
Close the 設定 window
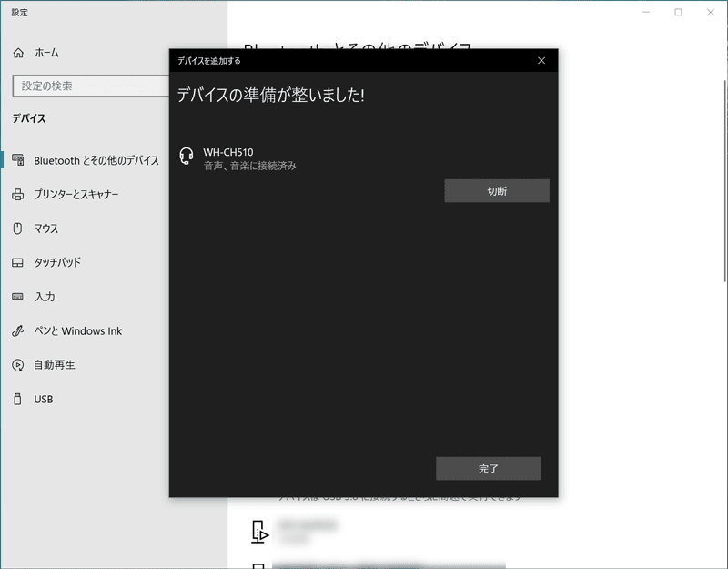pyautogui.click(x=711, y=12)
